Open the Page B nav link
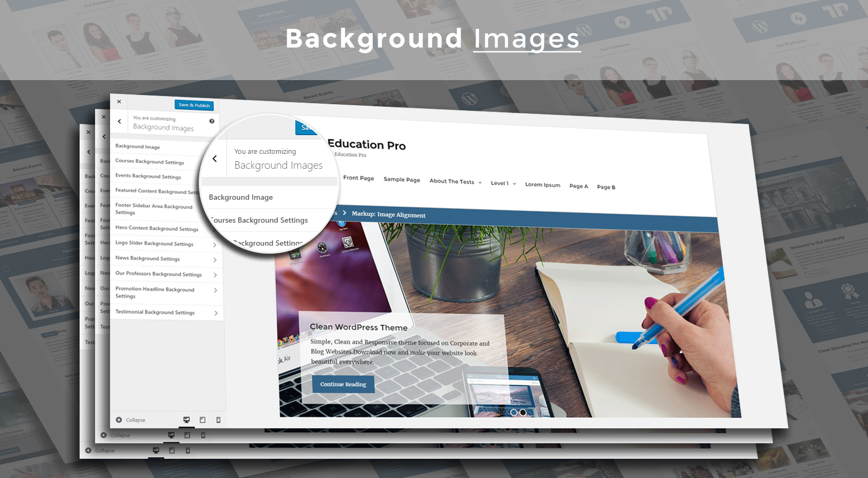This screenshot has width=868, height=478. [606, 187]
